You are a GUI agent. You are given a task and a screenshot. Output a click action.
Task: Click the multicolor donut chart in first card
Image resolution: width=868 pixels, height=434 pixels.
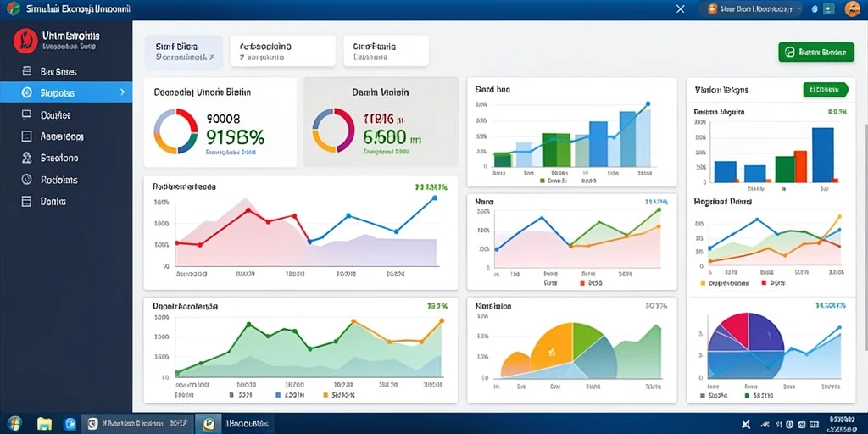pos(176,131)
